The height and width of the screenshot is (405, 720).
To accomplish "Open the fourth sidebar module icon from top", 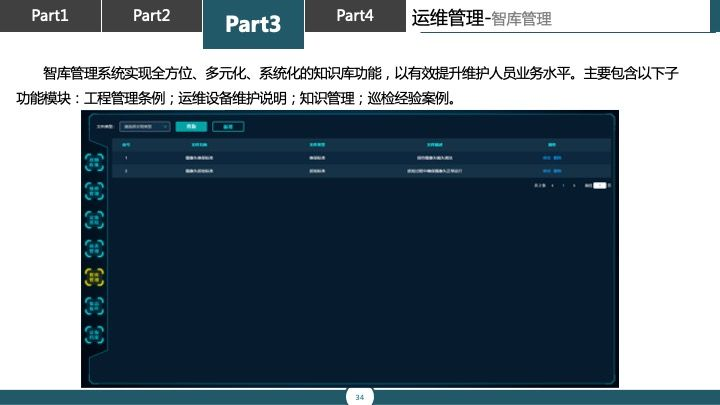I will click(x=95, y=248).
